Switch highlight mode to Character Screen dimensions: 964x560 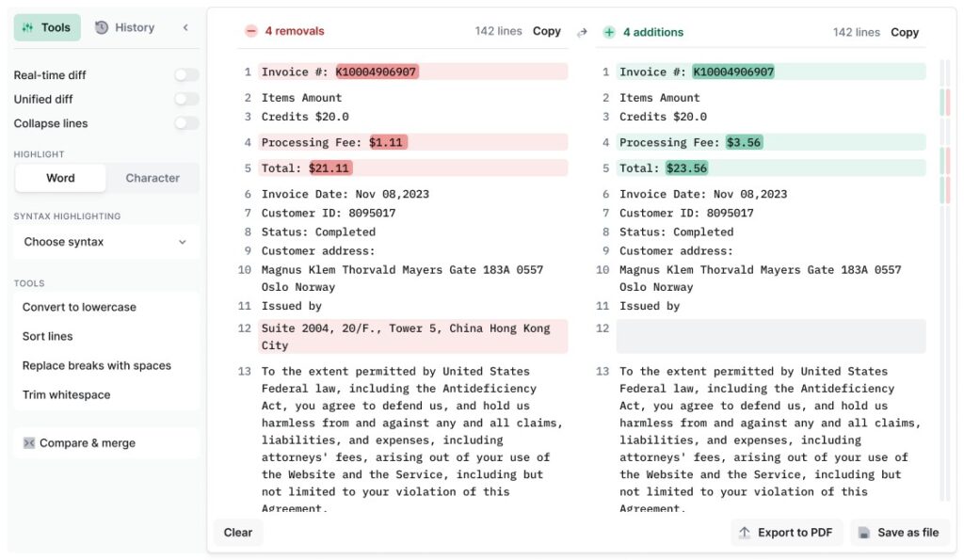(x=152, y=178)
